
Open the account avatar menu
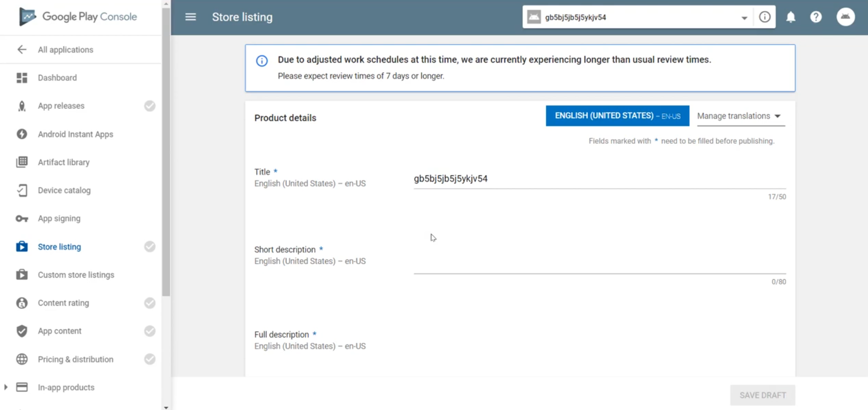pyautogui.click(x=845, y=17)
